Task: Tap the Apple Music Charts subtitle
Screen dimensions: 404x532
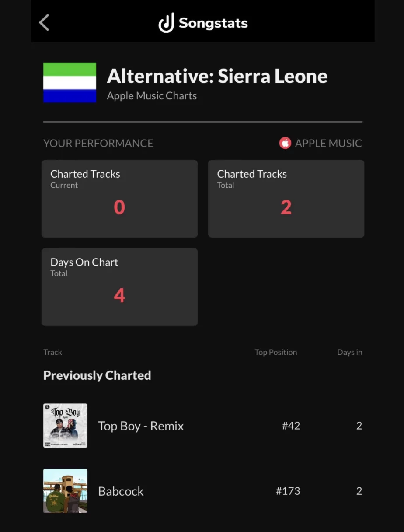Action: point(152,96)
